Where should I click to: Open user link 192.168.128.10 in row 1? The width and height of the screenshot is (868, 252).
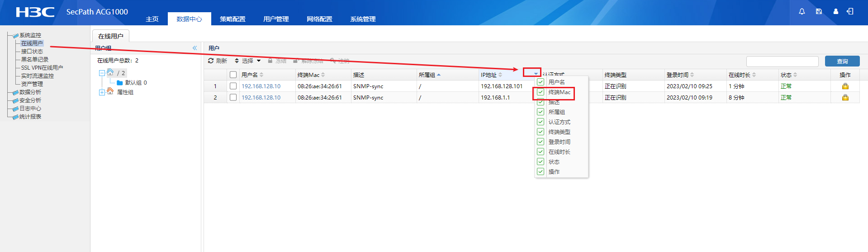(x=261, y=86)
